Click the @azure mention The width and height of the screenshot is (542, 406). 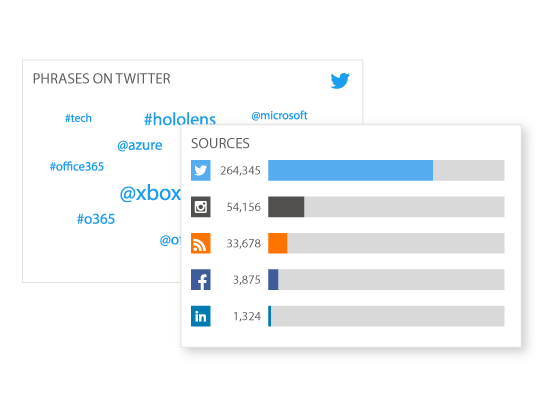coord(140,145)
